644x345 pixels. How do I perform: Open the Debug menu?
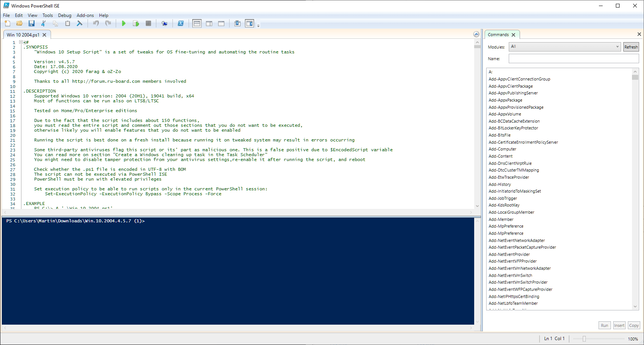tap(65, 15)
